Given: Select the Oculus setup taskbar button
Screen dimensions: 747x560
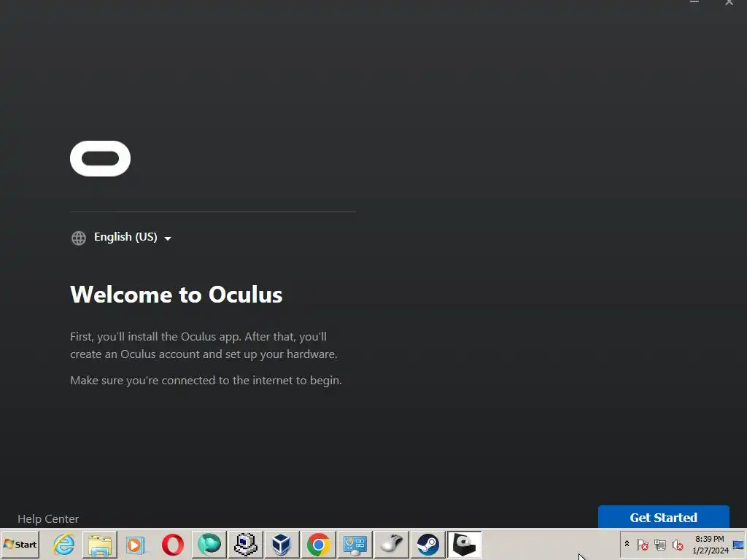Looking at the screenshot, I should tap(465, 544).
